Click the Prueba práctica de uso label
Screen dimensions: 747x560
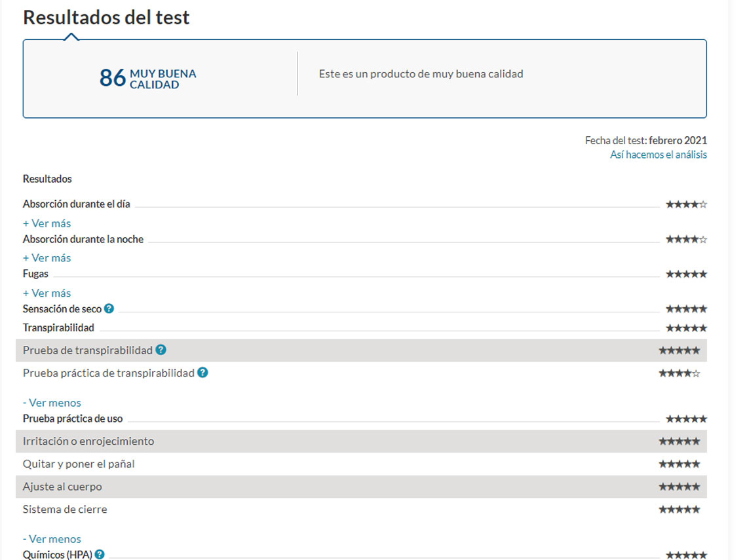tap(73, 419)
